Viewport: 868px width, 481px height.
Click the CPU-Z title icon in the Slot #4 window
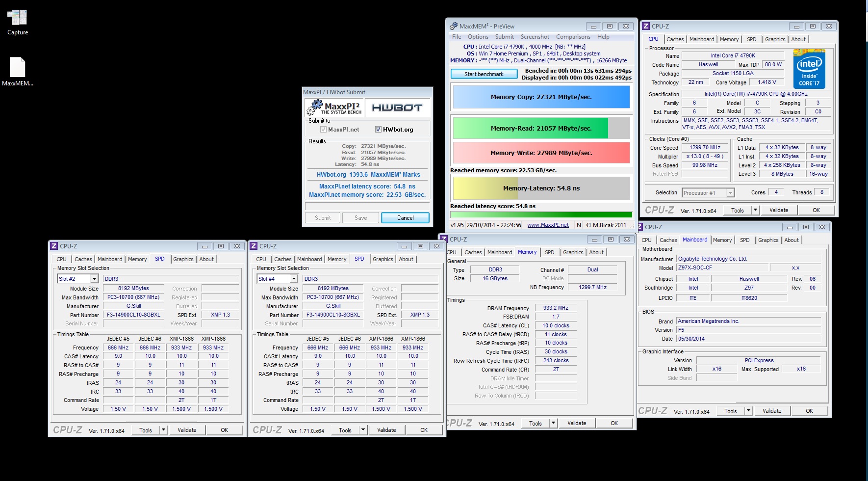coord(254,246)
